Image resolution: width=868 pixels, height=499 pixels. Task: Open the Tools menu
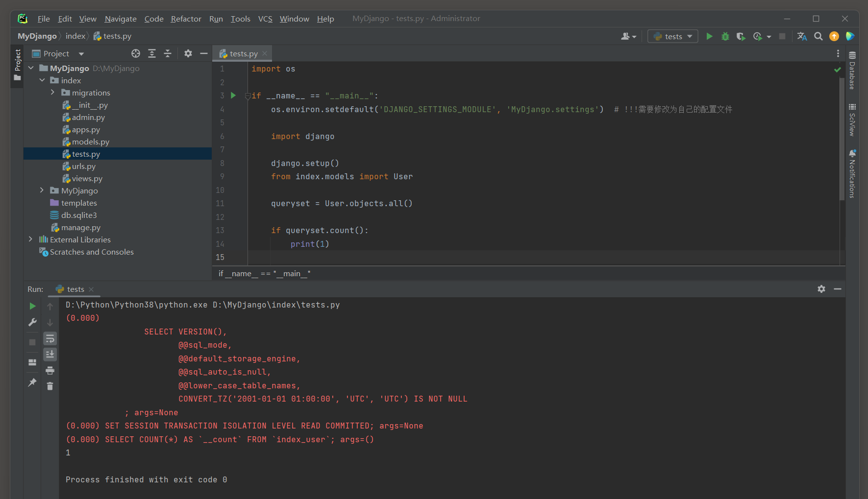pos(240,19)
